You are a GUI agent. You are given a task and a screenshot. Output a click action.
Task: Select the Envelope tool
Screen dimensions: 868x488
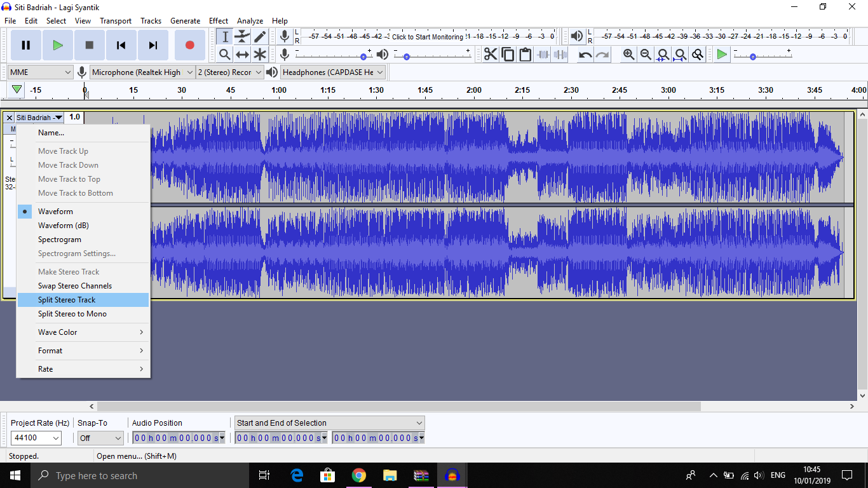point(242,37)
